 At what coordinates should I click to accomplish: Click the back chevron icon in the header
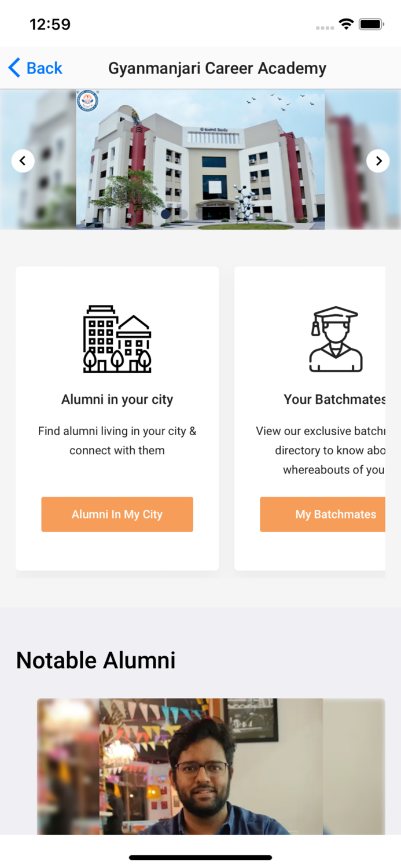(14, 68)
